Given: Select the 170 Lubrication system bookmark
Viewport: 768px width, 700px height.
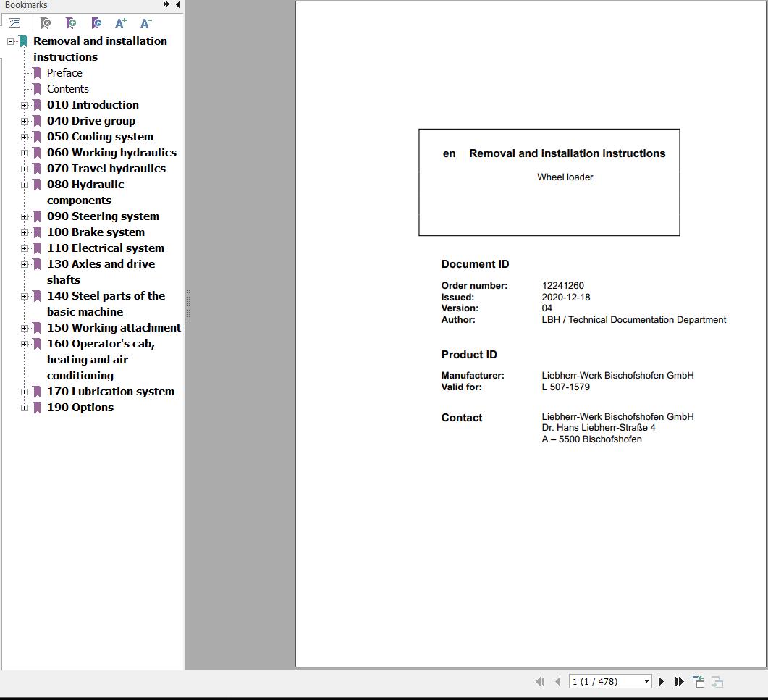Looking at the screenshot, I should 111,392.
